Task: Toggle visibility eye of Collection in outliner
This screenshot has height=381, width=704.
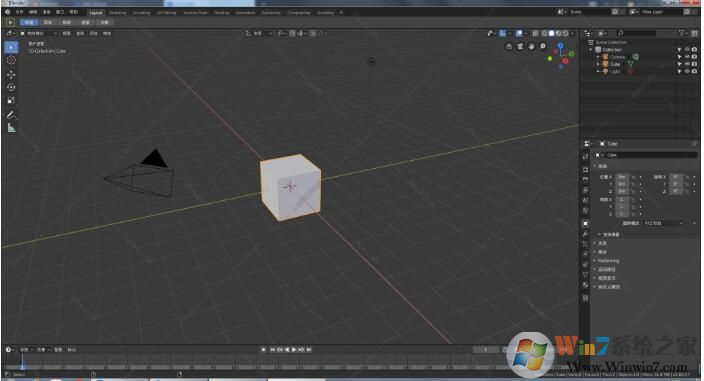Action: click(687, 50)
